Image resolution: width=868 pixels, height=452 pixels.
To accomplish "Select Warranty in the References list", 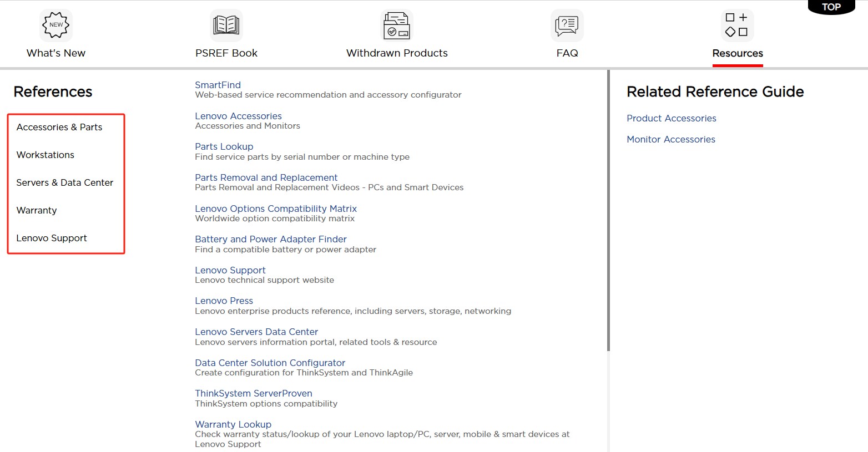I will 37,210.
